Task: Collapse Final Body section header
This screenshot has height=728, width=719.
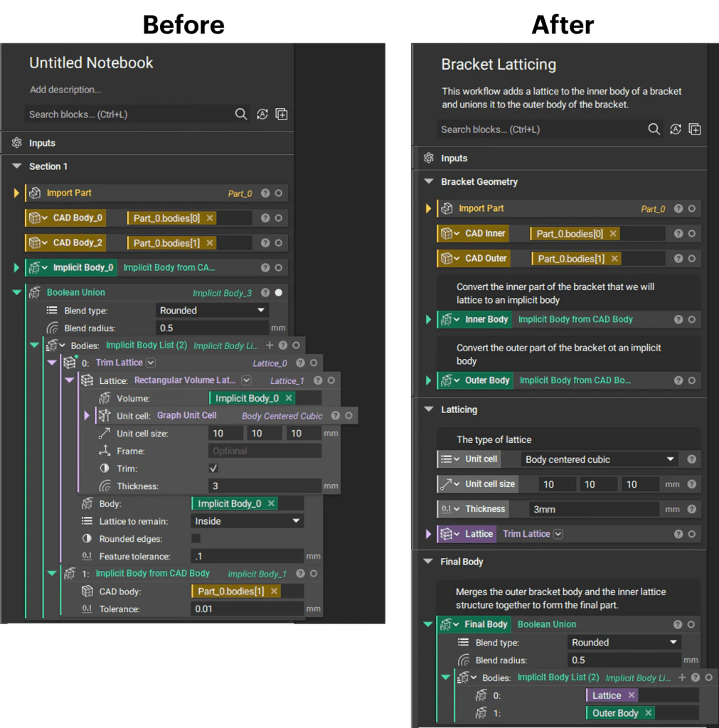Action: (x=428, y=561)
